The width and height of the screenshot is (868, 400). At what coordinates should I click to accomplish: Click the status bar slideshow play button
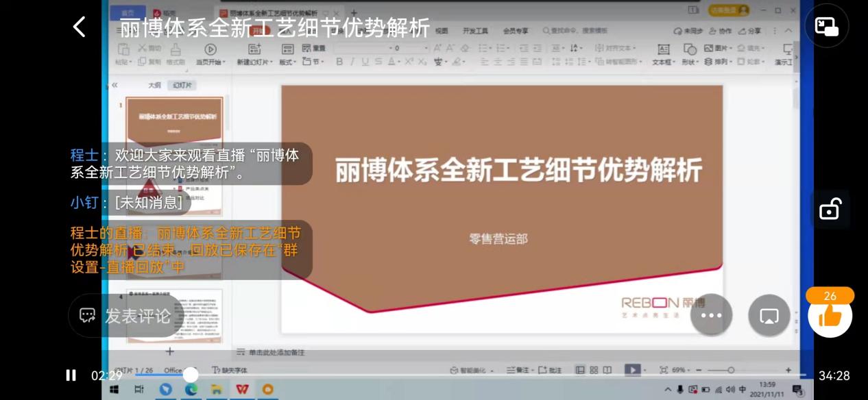(x=631, y=370)
